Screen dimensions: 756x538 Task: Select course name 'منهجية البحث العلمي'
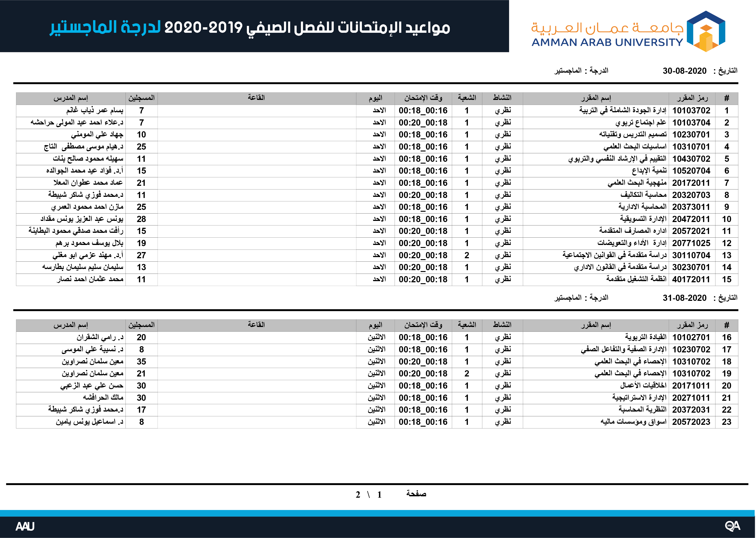(x=637, y=183)
